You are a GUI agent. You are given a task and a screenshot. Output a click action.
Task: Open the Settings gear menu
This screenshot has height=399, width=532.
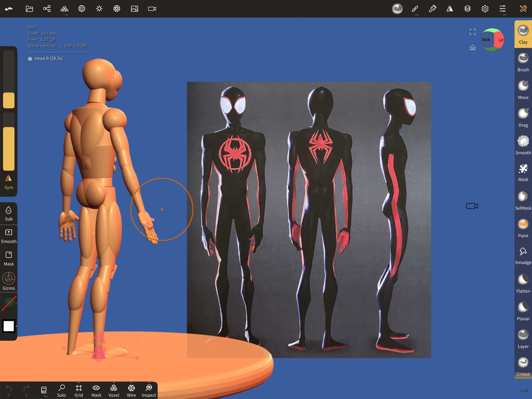point(485,9)
